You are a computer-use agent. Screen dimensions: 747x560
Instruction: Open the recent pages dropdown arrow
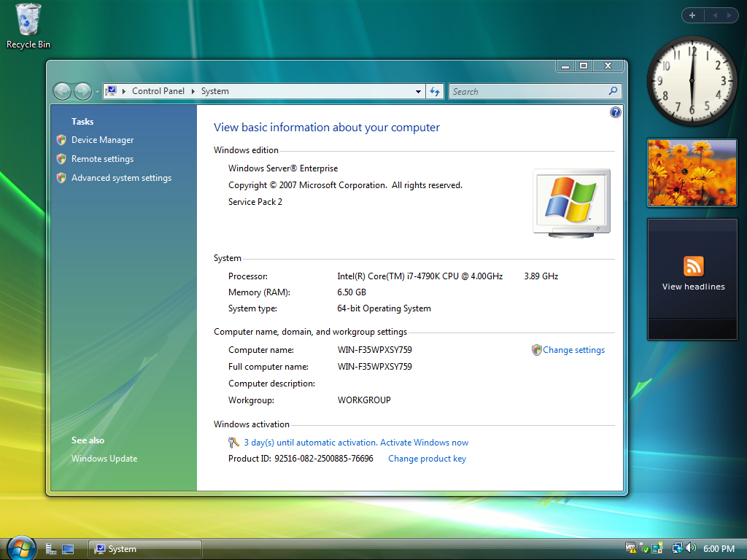pos(97,91)
